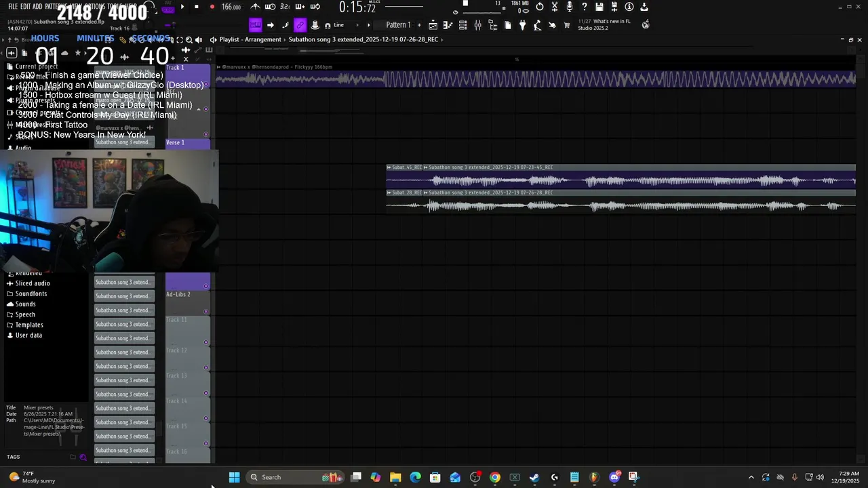Expand the Speech browser folder
Screen dimensions: 868x488
[25, 314]
